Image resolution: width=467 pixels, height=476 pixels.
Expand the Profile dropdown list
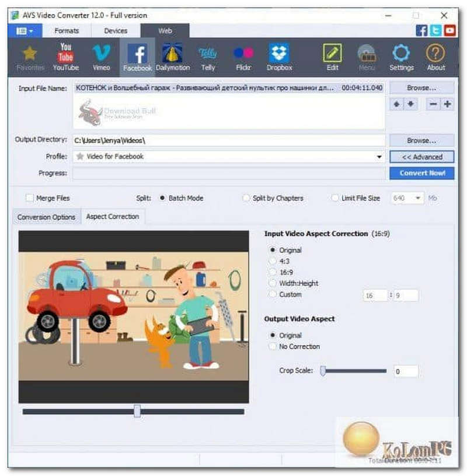pos(379,157)
